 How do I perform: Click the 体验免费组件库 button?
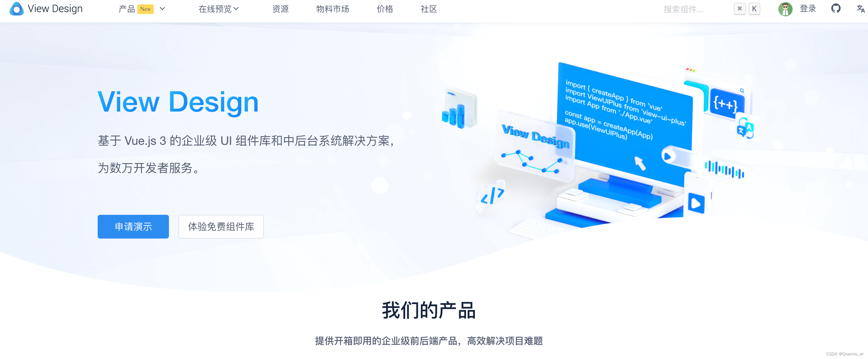[220, 226]
